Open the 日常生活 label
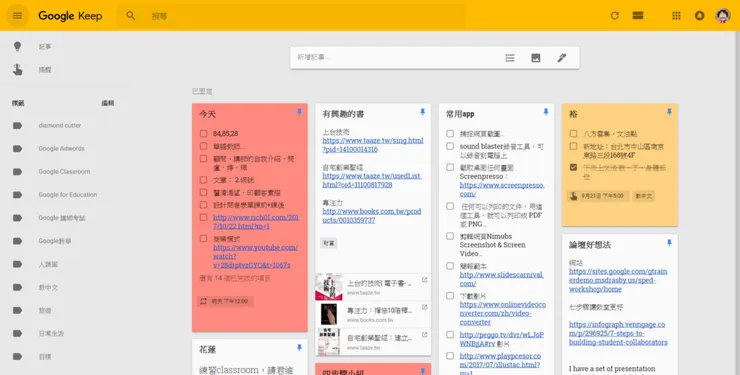This screenshot has height=375, width=740. tap(51, 333)
